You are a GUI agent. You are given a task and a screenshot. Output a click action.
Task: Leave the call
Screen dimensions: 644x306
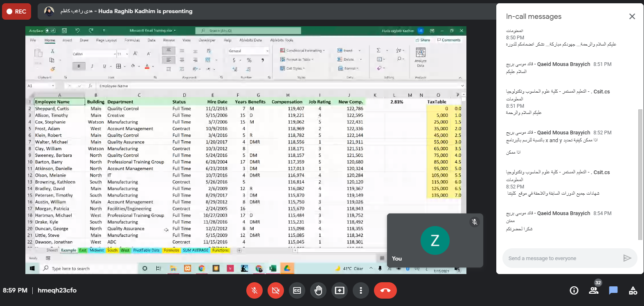pos(385,290)
